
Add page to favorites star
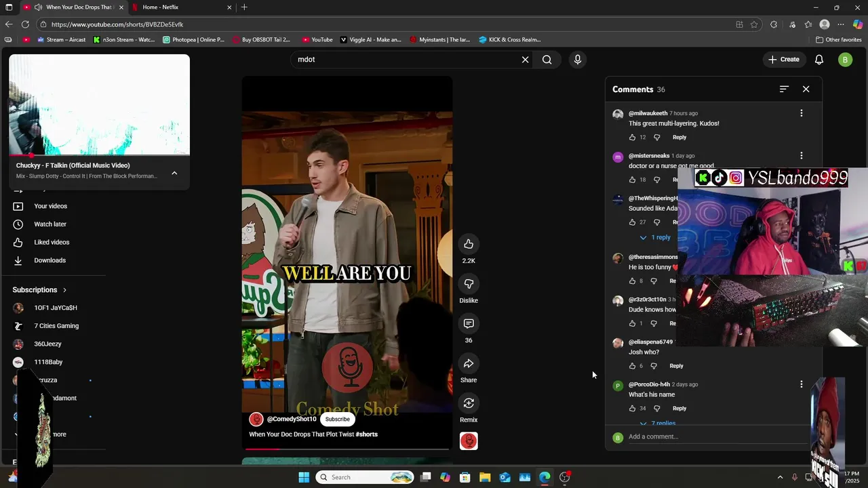(x=754, y=24)
